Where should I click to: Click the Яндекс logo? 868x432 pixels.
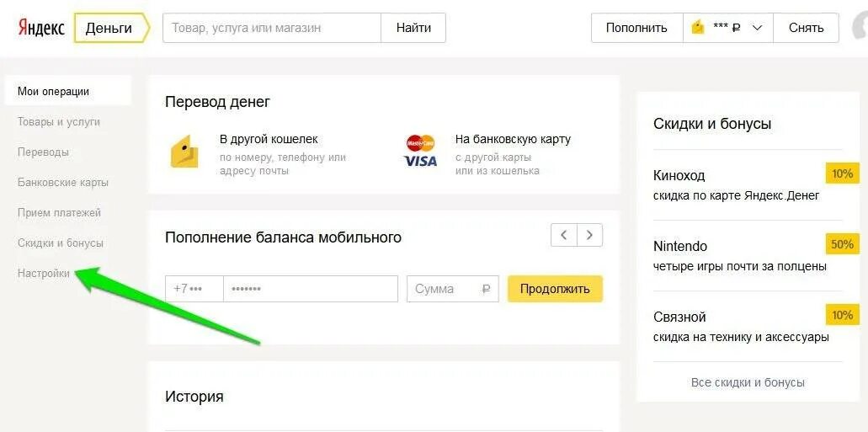(x=41, y=28)
